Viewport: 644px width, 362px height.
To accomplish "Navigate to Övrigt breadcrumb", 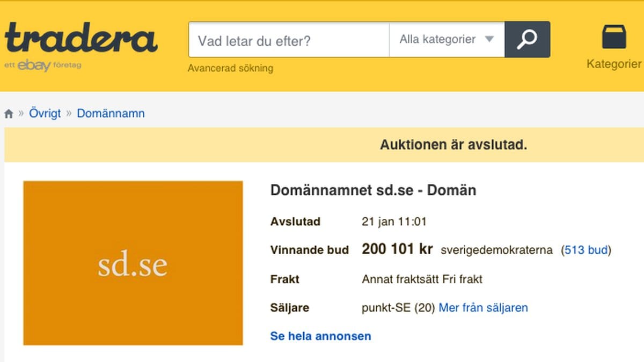I will tap(45, 114).
